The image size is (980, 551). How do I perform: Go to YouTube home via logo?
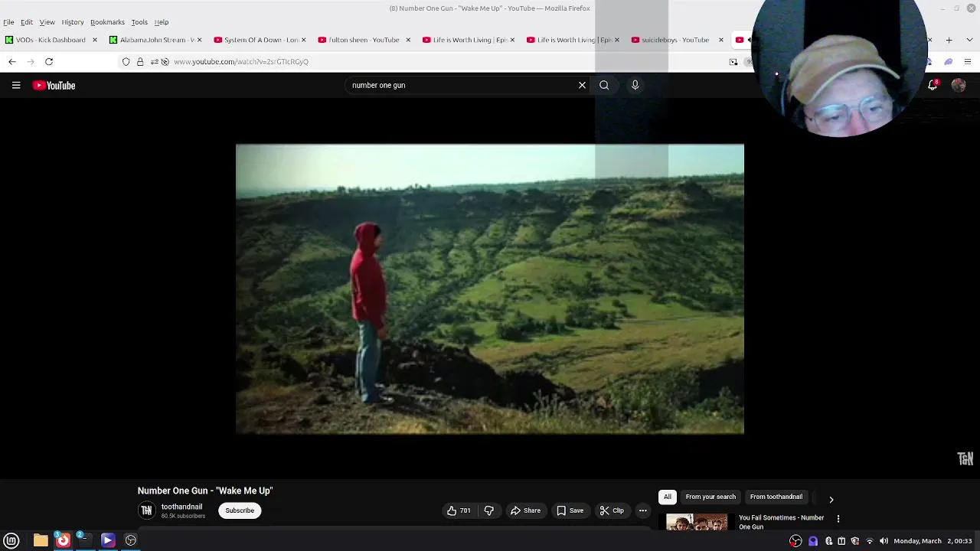[54, 86]
